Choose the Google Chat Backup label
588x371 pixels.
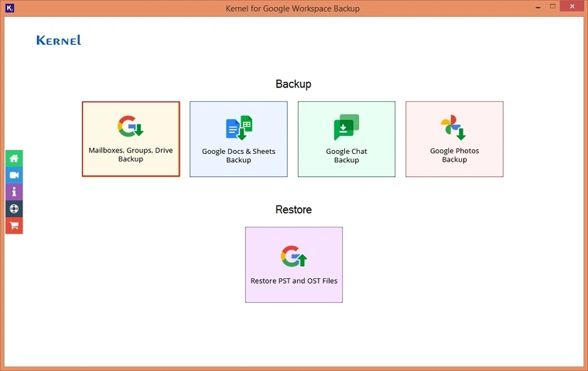(347, 155)
